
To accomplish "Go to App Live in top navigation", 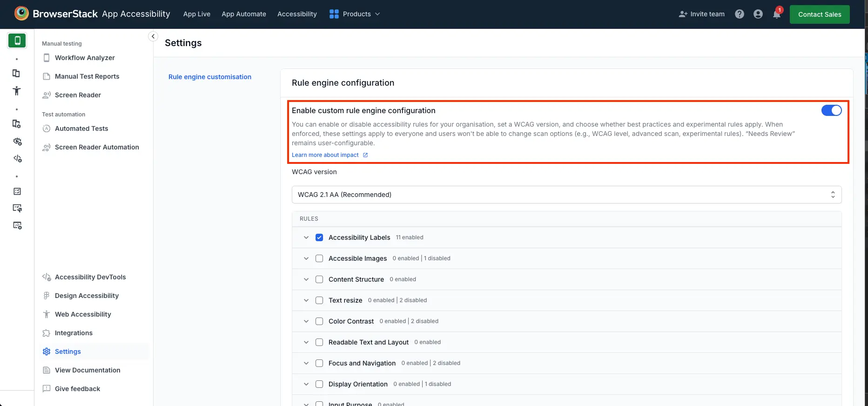I will coord(197,14).
